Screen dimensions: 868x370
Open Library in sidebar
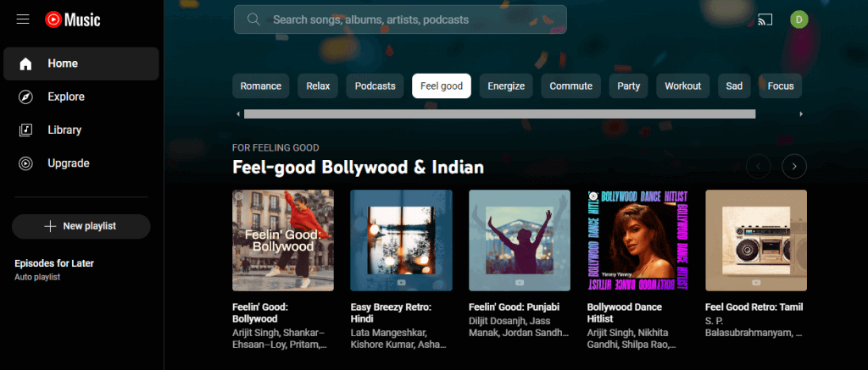click(81, 130)
